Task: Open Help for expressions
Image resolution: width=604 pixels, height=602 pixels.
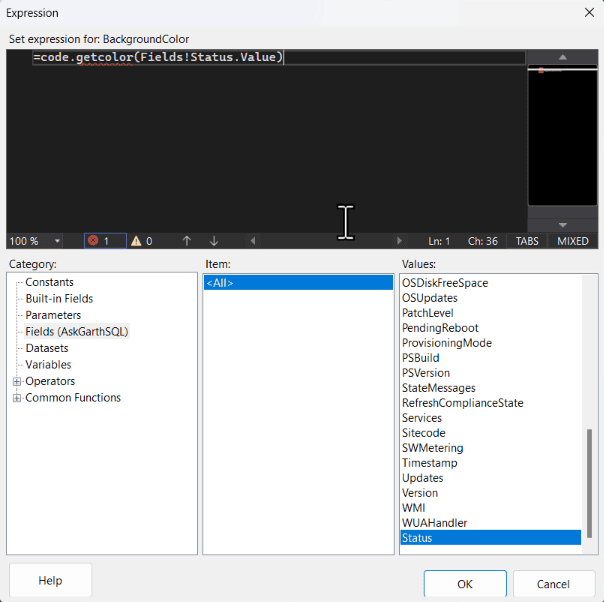Action: coord(50,580)
